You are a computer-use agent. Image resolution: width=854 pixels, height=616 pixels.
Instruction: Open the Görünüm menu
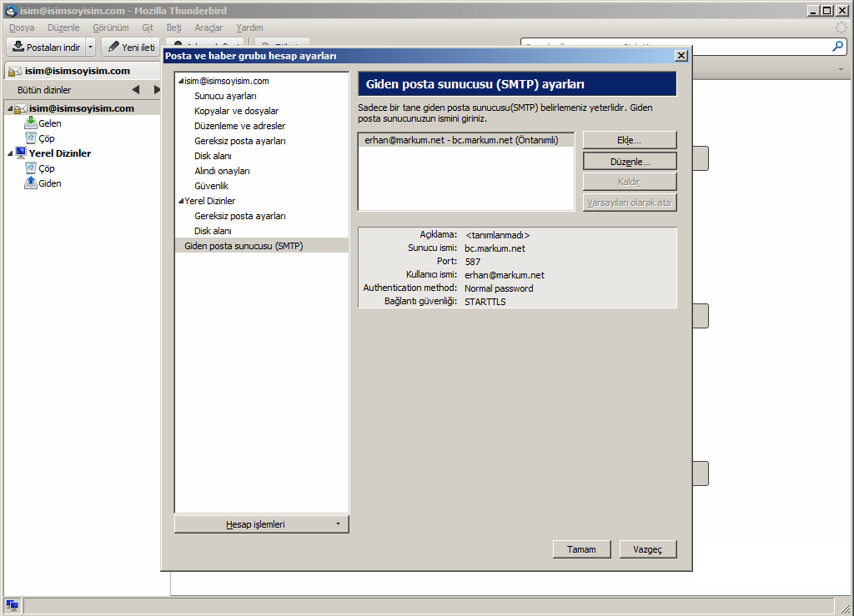click(x=110, y=28)
